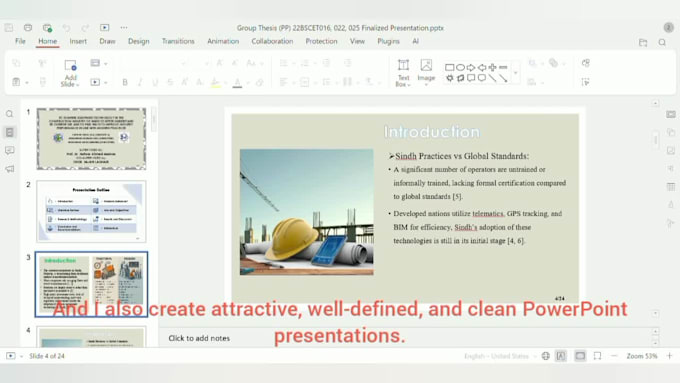This screenshot has width=680, height=383.
Task: Click the user avatar icon near the top-right
Action: (x=668, y=27)
